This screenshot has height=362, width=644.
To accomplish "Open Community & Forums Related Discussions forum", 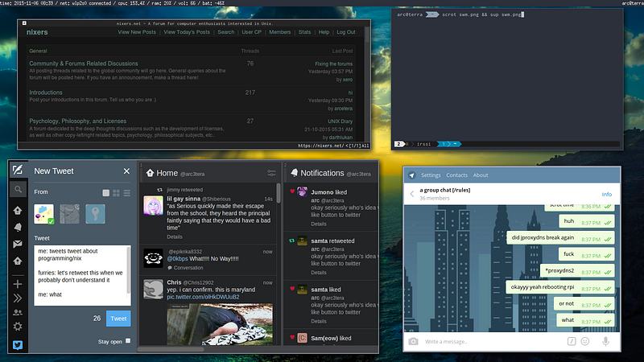I will 84,64.
